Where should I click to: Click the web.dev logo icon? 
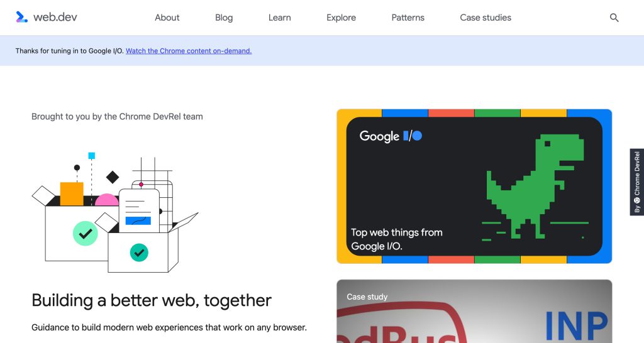point(21,17)
